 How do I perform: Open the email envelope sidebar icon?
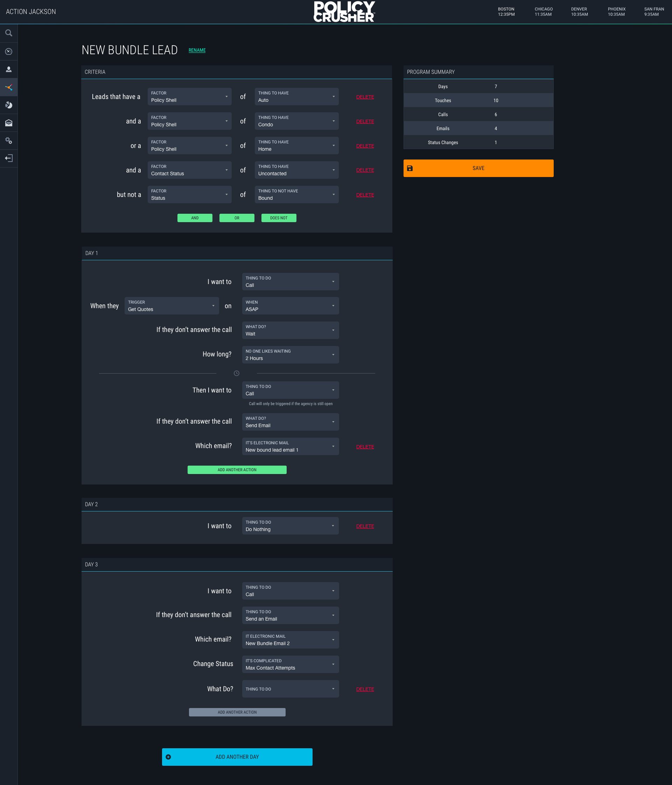click(x=9, y=123)
